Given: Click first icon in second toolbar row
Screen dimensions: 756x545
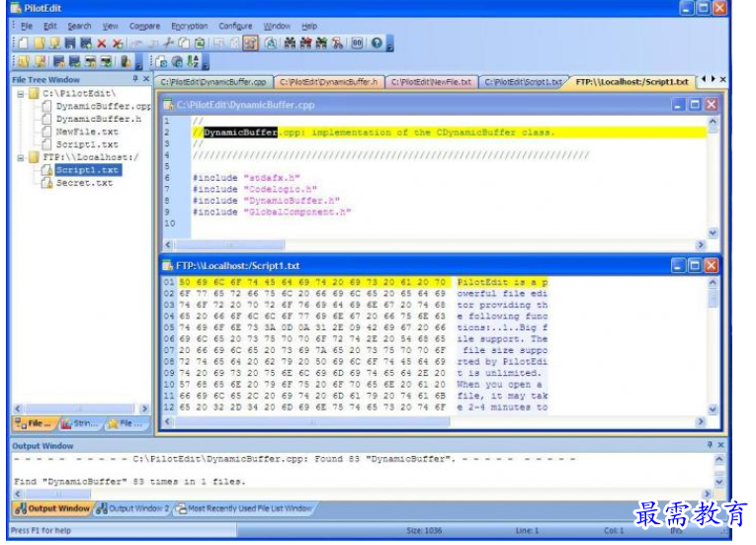Looking at the screenshot, I should click(x=24, y=61).
